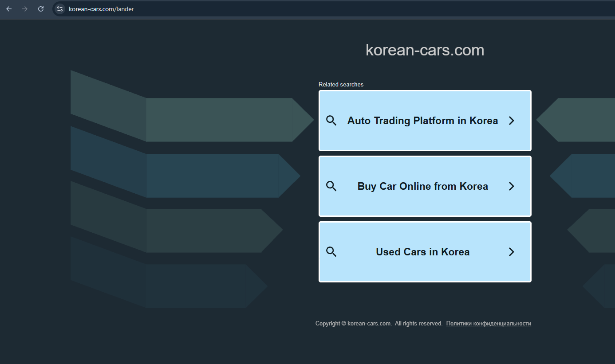Image resolution: width=615 pixels, height=364 pixels.
Task: Click the magnifier icon beside Auto Trading Platform
Action: tap(331, 120)
